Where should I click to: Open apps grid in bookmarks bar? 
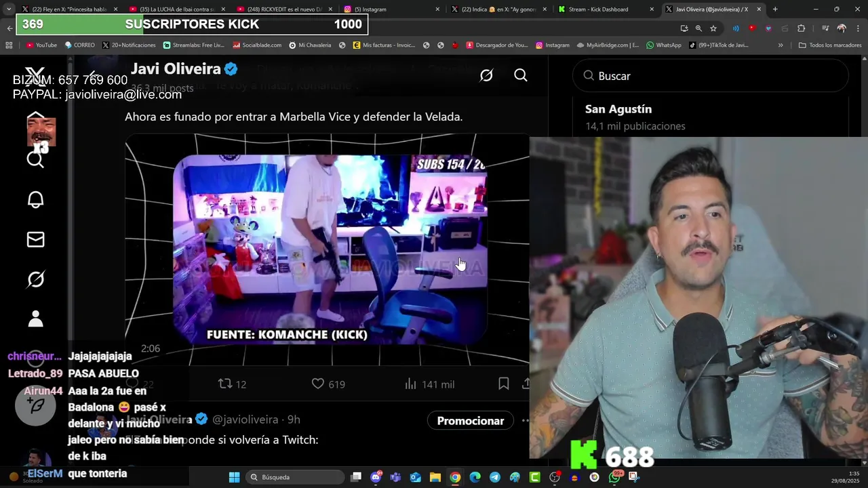click(x=9, y=45)
